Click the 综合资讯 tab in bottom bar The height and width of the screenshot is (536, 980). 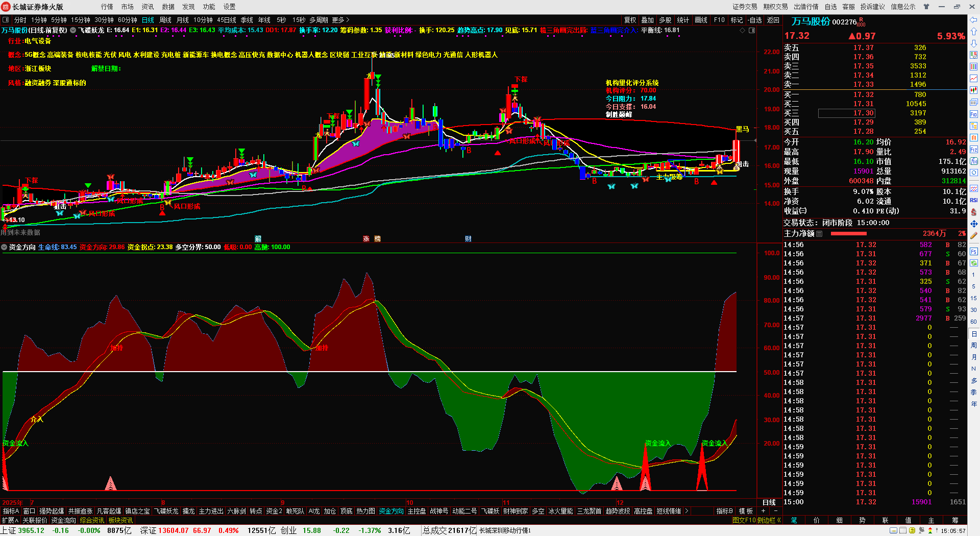click(x=92, y=520)
